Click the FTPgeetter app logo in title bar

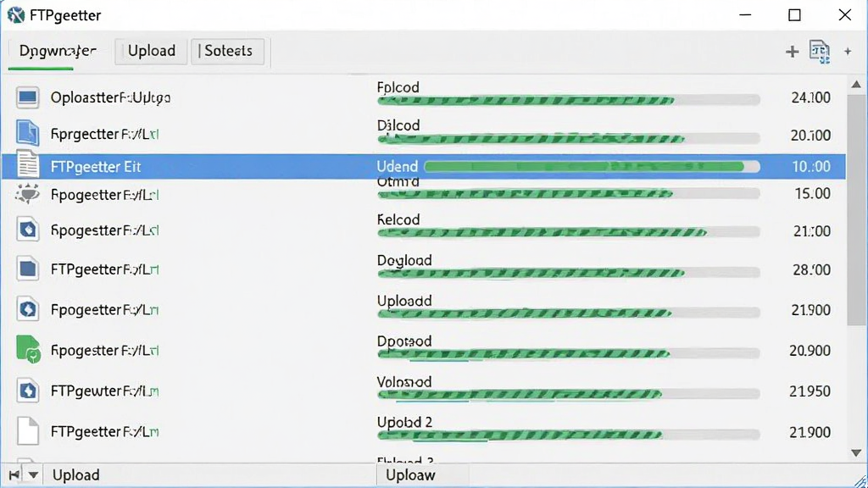(16, 15)
